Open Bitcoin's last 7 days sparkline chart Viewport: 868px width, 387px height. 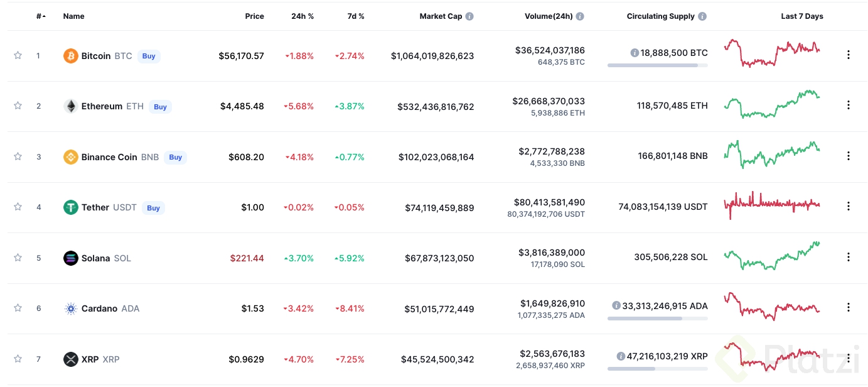point(772,53)
